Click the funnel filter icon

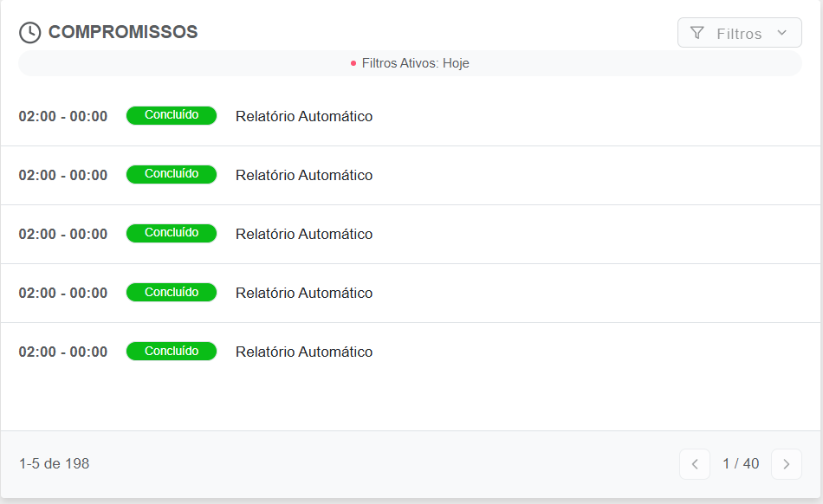[697, 33]
